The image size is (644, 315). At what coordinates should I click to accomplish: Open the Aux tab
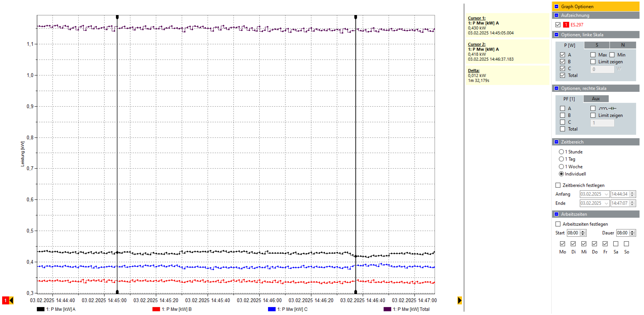point(596,99)
